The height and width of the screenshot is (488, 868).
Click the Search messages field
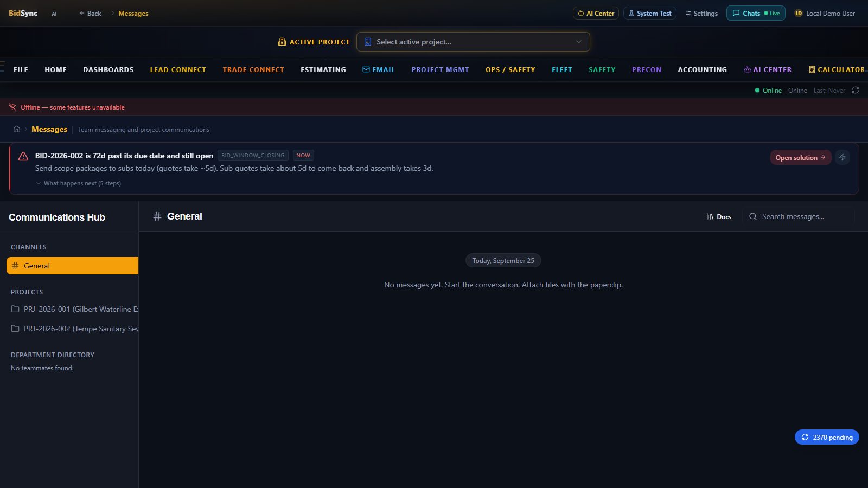[799, 216]
